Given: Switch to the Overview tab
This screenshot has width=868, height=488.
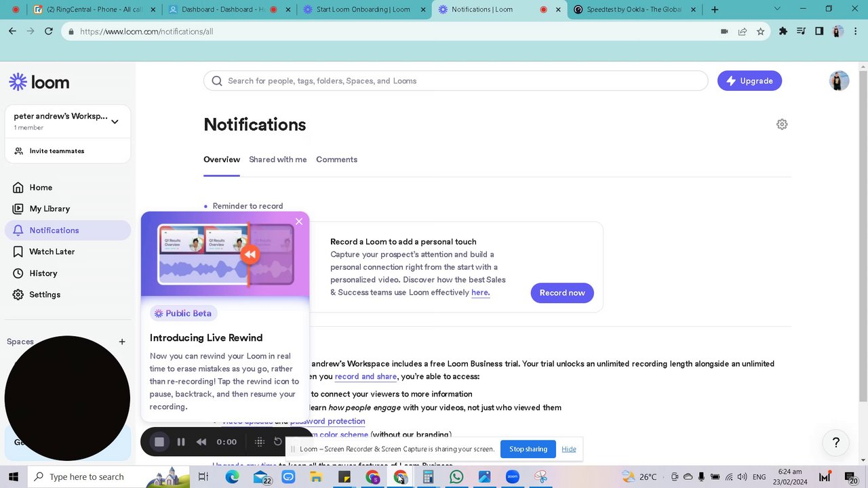Looking at the screenshot, I should (x=222, y=159).
